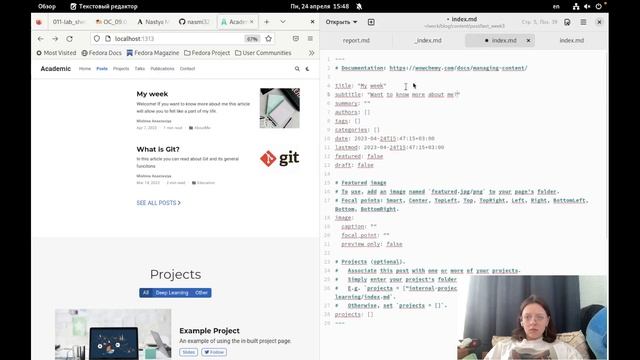The height and width of the screenshot is (360, 640).
Task: Switch to the 011-lab browser tab
Action: (69, 22)
